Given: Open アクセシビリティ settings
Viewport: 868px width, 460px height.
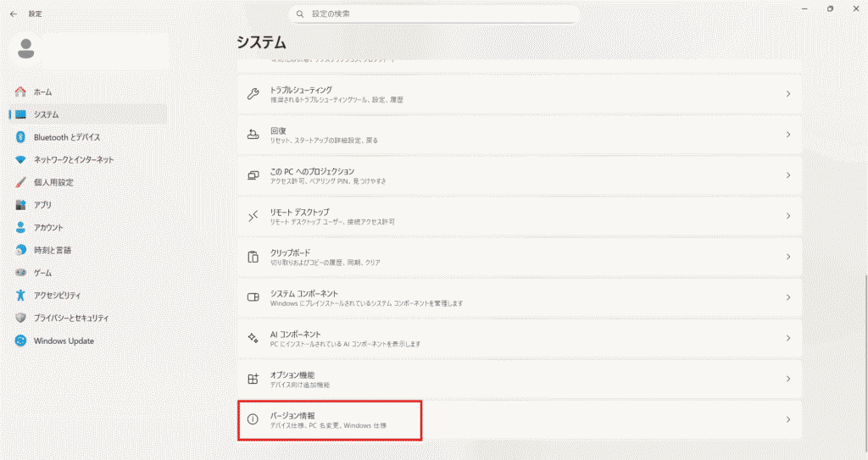Looking at the screenshot, I should (88, 296).
